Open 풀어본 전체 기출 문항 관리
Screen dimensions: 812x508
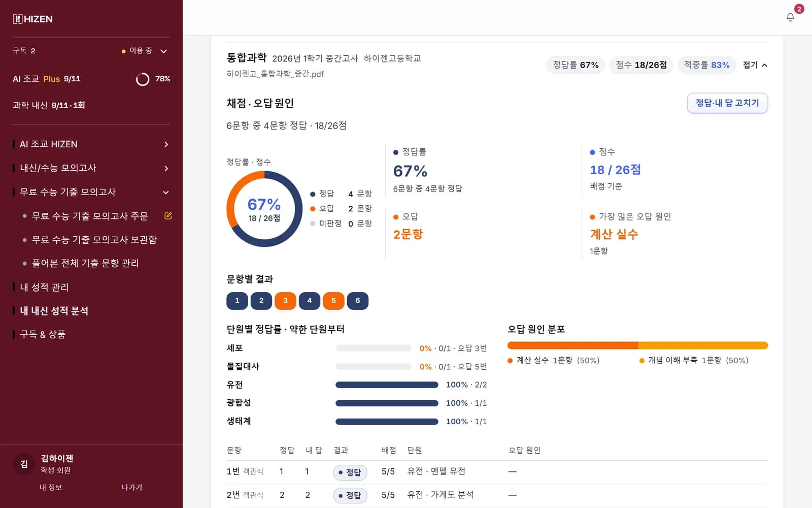[x=85, y=263]
